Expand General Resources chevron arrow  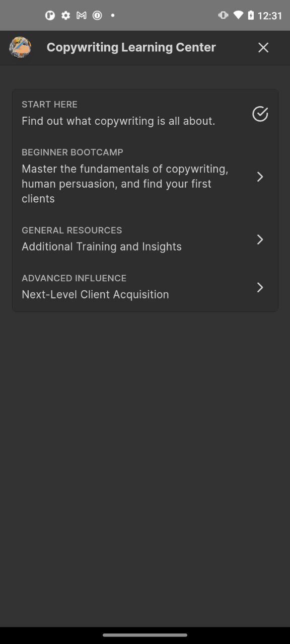(260, 239)
